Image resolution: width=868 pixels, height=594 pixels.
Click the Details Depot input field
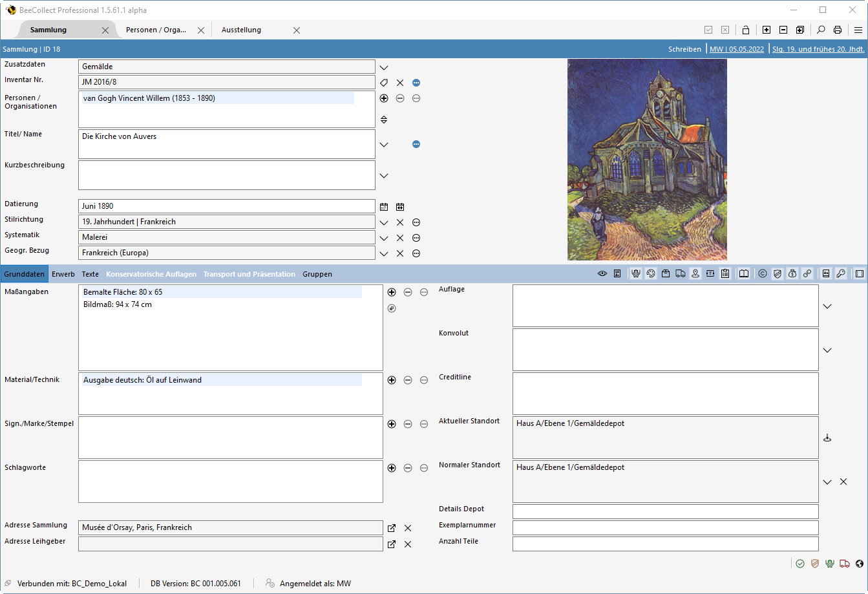666,511
